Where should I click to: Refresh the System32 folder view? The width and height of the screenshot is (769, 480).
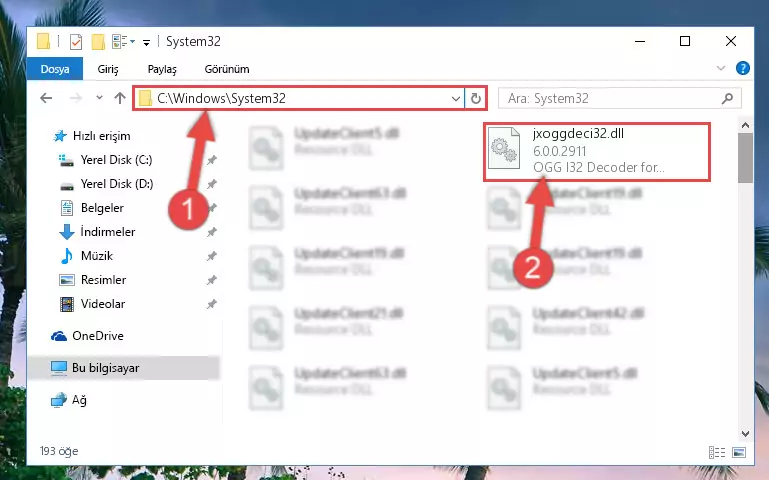[x=476, y=99]
